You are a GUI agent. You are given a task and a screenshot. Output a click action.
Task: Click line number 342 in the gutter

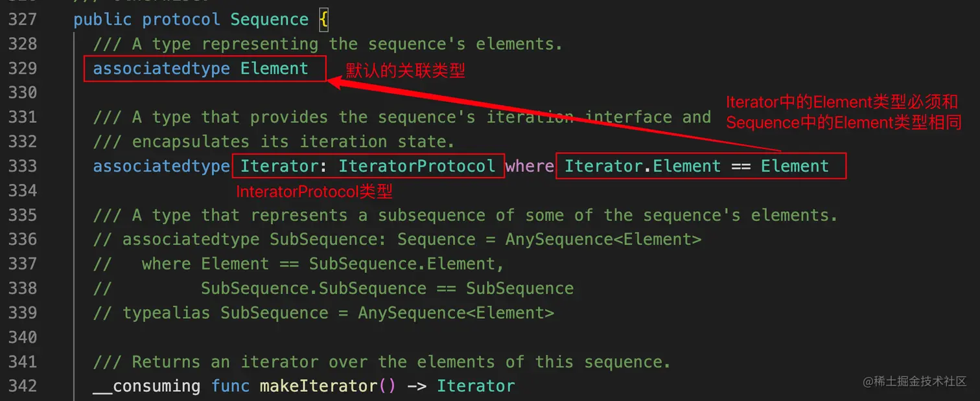[23, 386]
